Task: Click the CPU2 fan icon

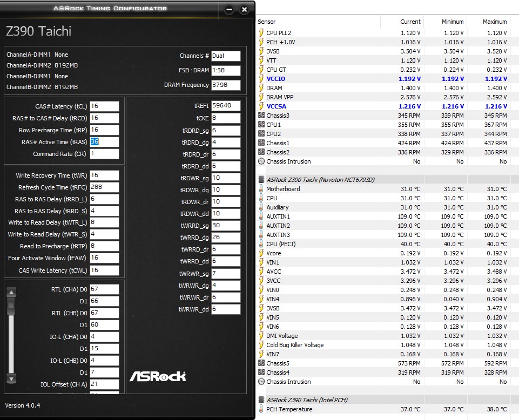Action: pos(261,134)
